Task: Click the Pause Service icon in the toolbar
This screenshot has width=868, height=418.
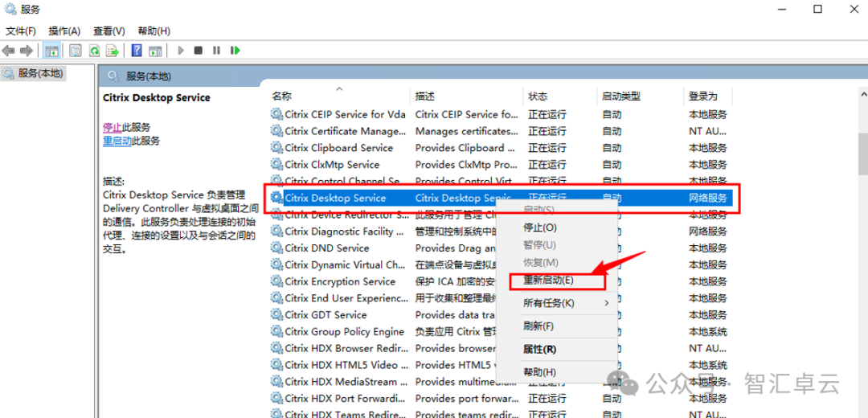Action: [x=216, y=51]
